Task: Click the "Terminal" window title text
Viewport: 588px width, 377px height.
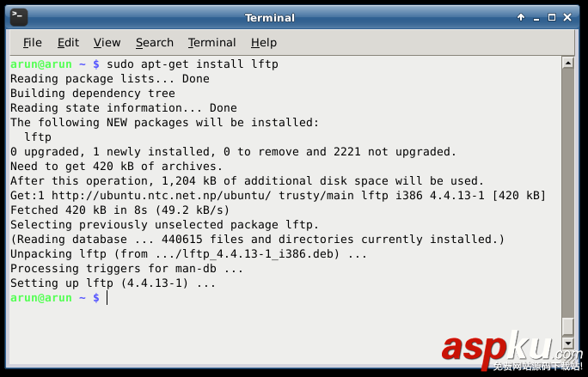Action: [x=270, y=17]
